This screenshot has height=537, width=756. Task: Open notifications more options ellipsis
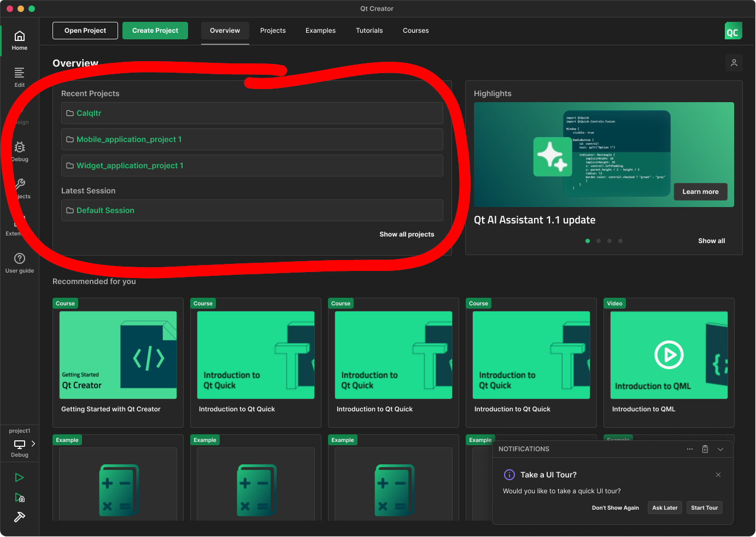[x=690, y=449]
